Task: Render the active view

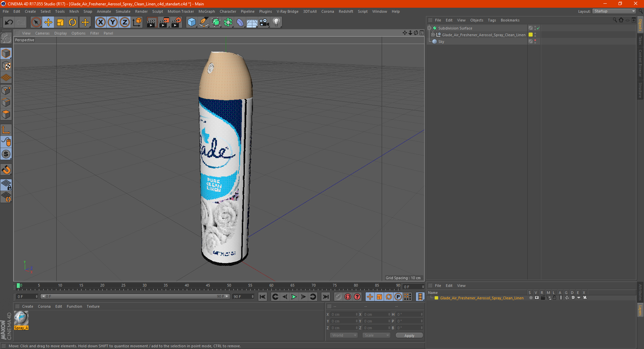Action: 152,22
